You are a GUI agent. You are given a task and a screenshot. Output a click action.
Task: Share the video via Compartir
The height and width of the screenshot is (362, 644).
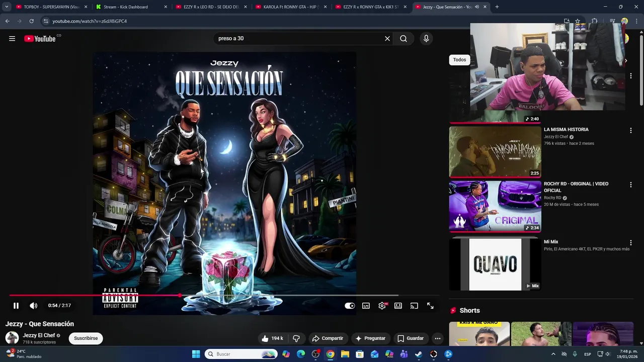click(328, 338)
